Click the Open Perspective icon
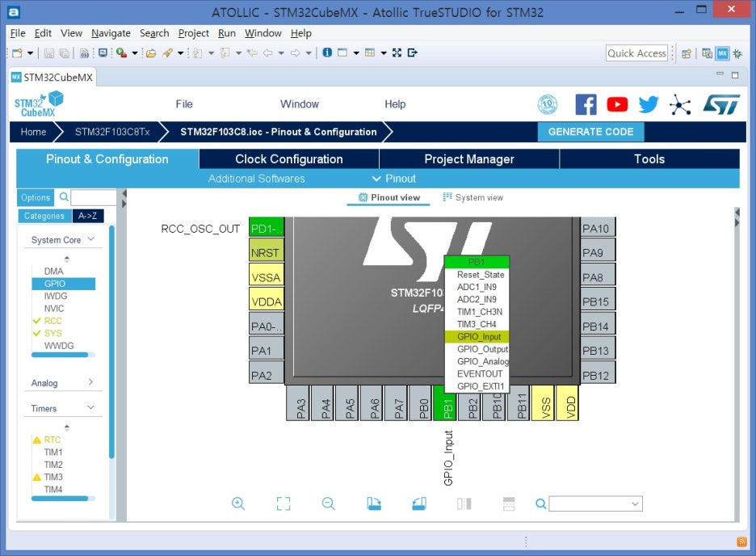756x556 pixels. 687,53
